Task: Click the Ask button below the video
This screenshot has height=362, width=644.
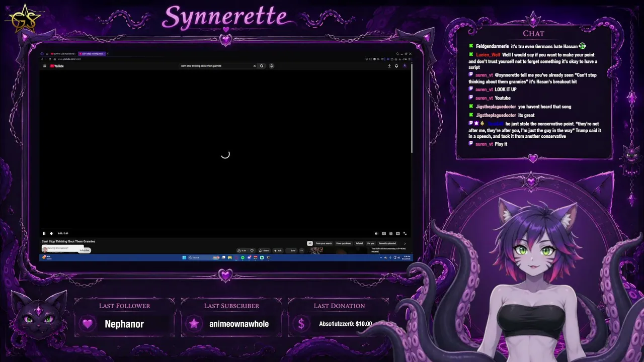Action: (278, 250)
